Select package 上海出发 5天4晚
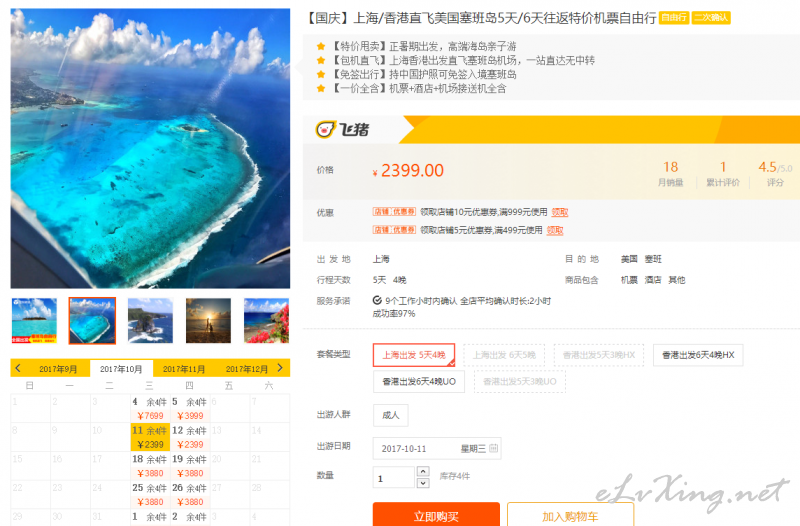 414,355
